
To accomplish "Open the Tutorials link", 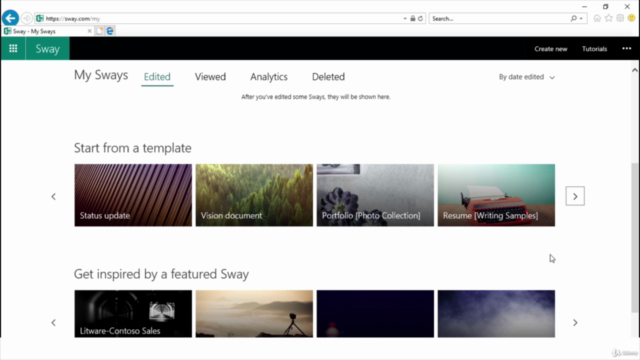I will tap(594, 49).
